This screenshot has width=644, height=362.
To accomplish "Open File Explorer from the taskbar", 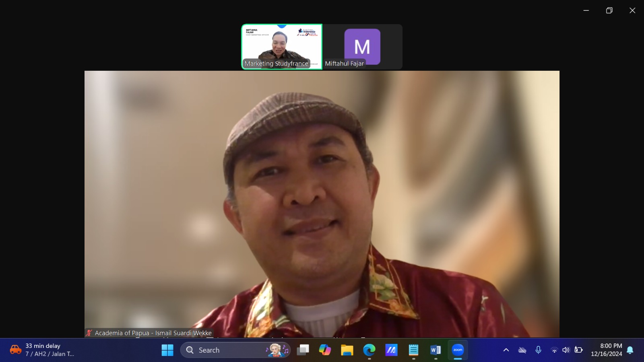I will click(347, 350).
